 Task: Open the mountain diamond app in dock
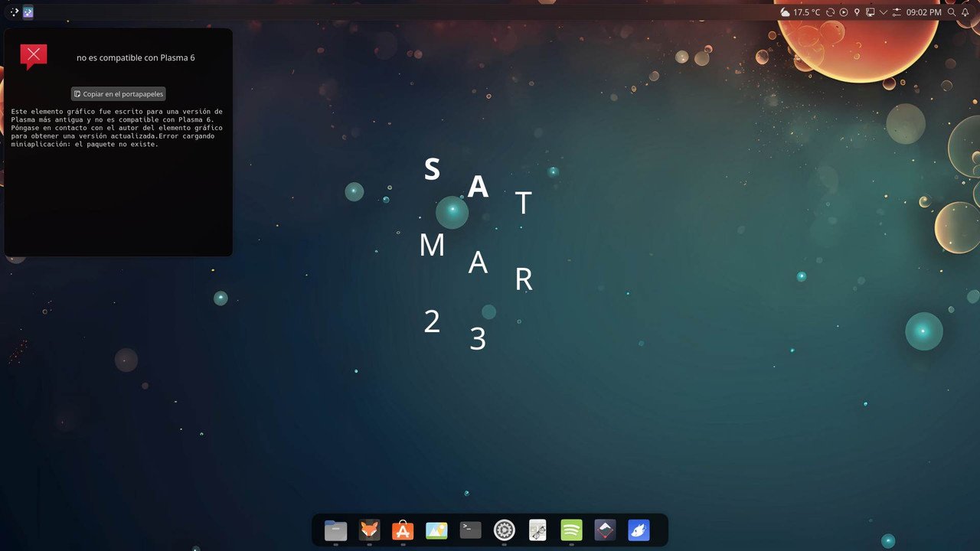coord(605,530)
